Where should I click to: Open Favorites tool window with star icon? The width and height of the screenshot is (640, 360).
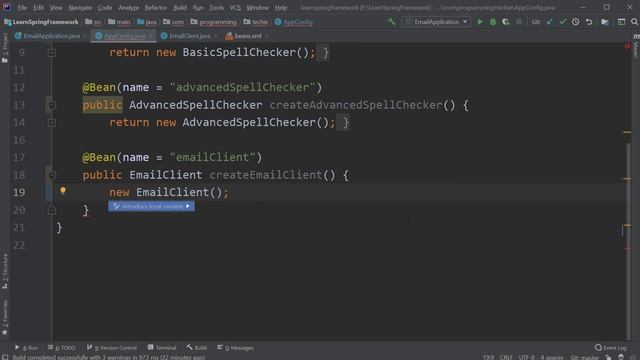pyautogui.click(x=4, y=318)
